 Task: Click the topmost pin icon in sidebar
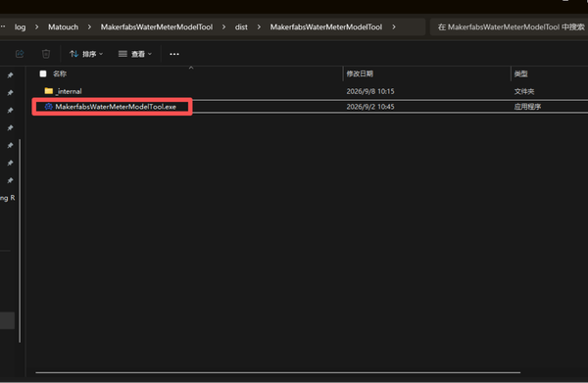(10, 75)
